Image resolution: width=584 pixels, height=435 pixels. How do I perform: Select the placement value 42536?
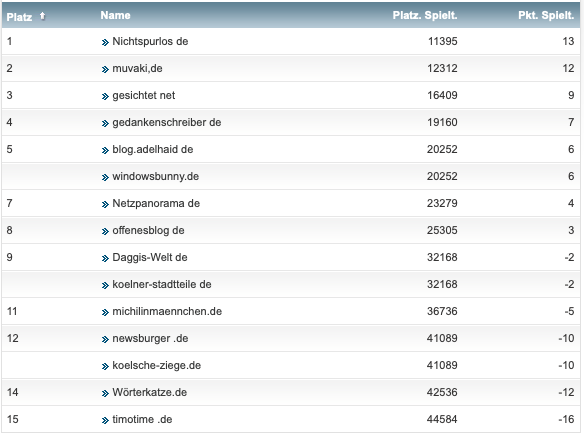442,393
